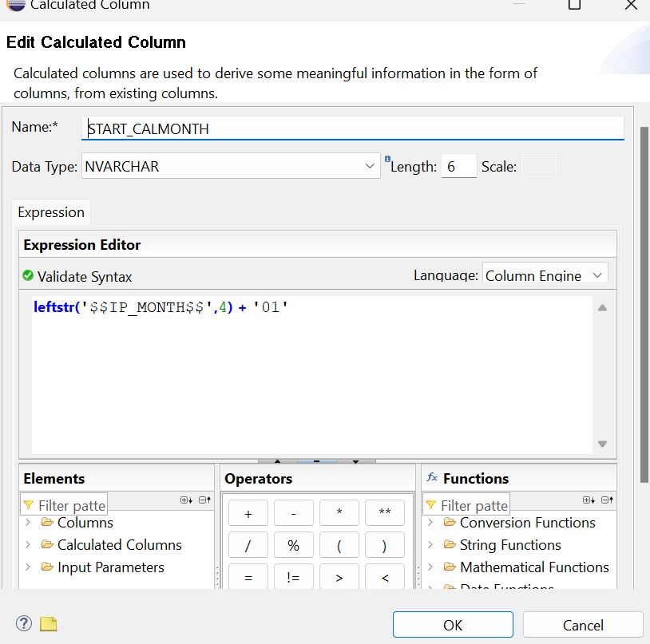
Task: Expand all items in Functions panel
Action: click(x=589, y=500)
